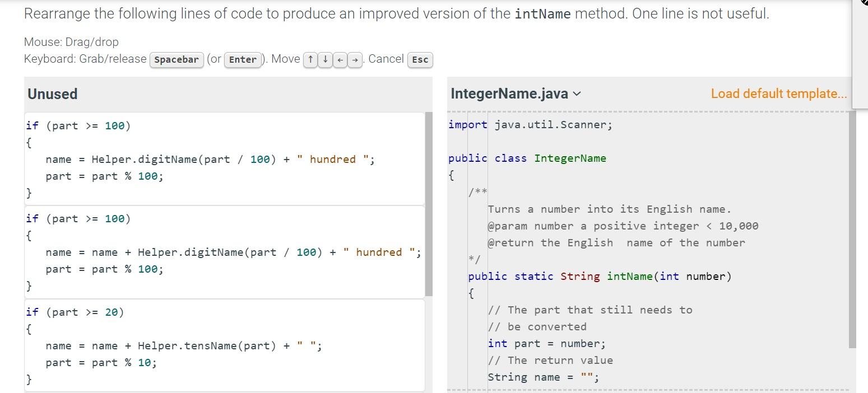Click the Spacebar key hint
868x393 pixels.
177,60
